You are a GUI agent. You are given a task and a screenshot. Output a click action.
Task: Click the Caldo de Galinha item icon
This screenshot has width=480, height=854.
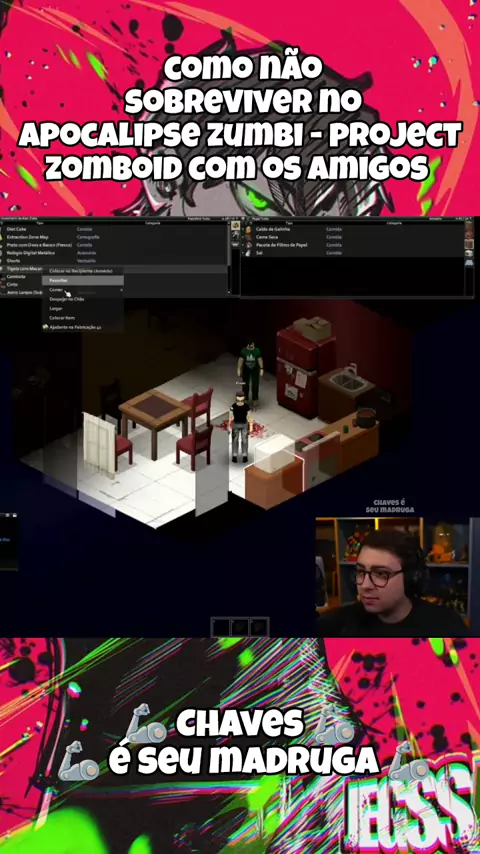pos(248,229)
